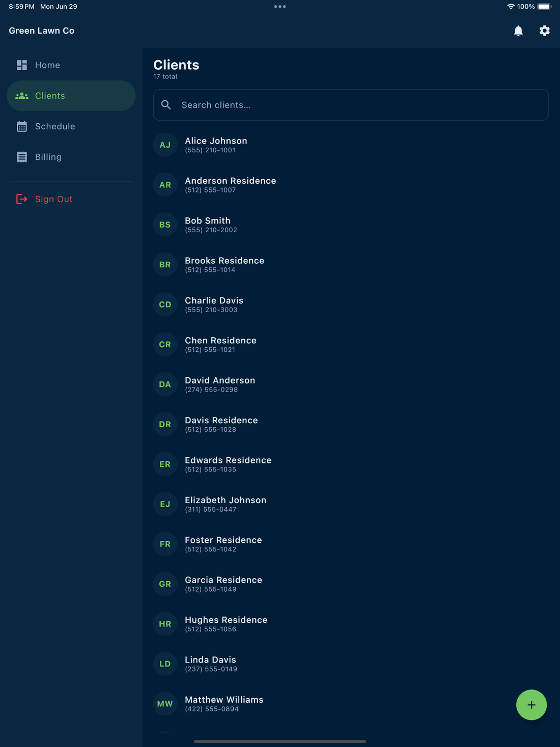Open Charlie Davis client

click(x=351, y=305)
